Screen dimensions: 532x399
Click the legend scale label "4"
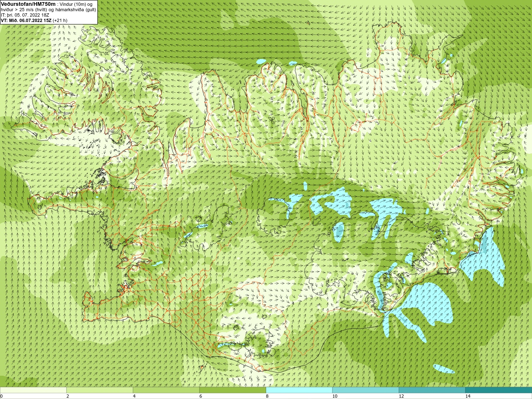coord(134,396)
